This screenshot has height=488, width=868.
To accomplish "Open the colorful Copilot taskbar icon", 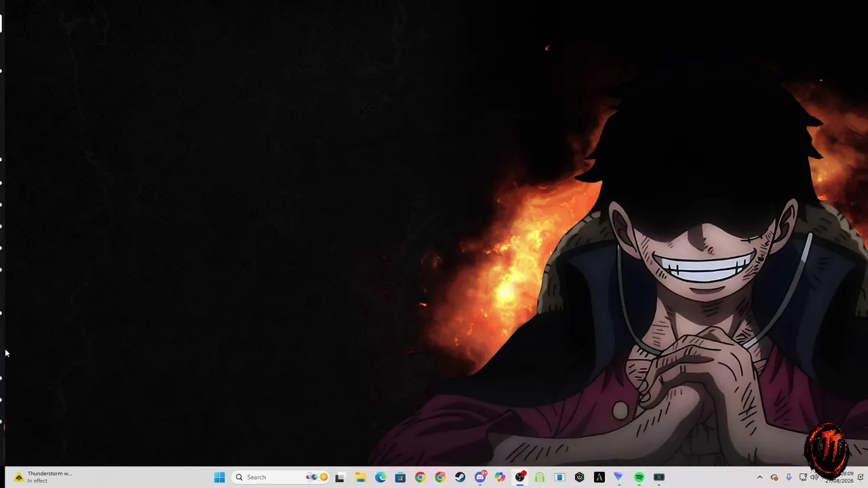I will 500,477.
